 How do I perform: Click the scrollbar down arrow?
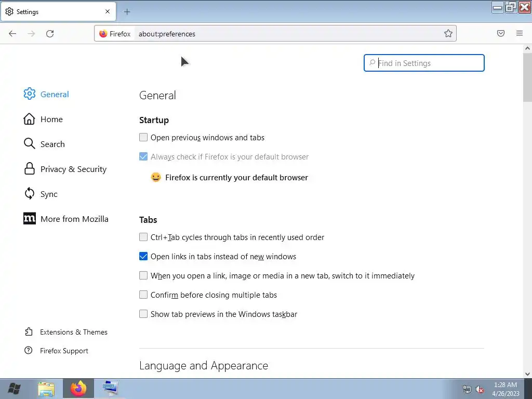point(527,374)
